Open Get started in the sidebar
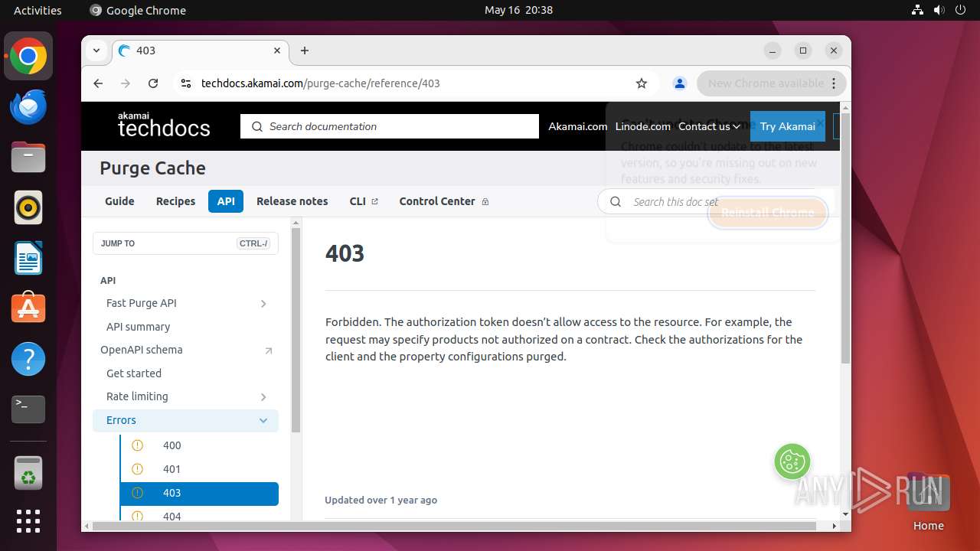Viewport: 980px width, 551px height. pyautogui.click(x=134, y=373)
